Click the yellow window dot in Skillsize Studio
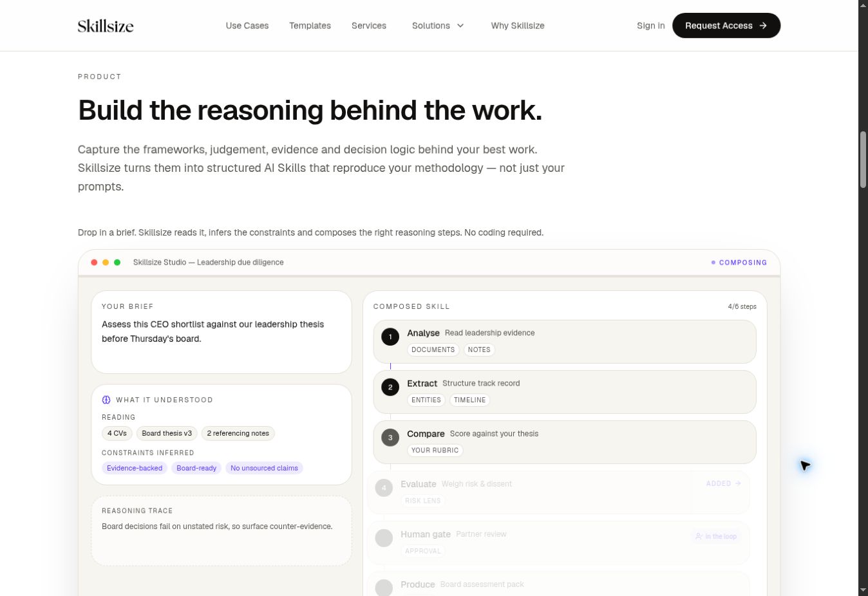This screenshot has height=596, width=868. tap(106, 263)
